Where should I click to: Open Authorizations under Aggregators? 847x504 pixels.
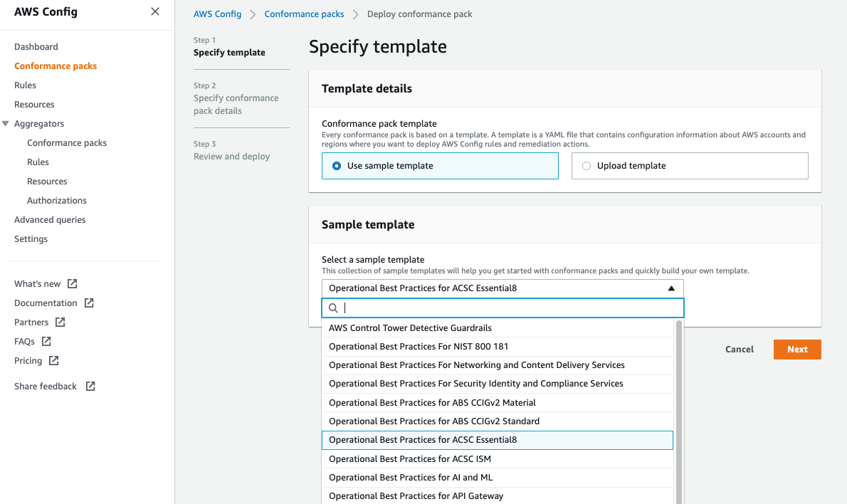click(57, 201)
